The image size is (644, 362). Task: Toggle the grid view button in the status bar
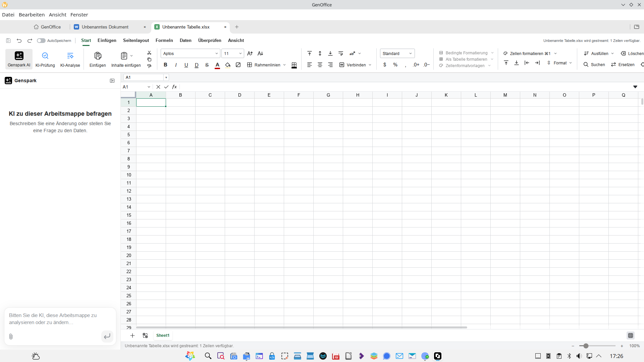631,335
